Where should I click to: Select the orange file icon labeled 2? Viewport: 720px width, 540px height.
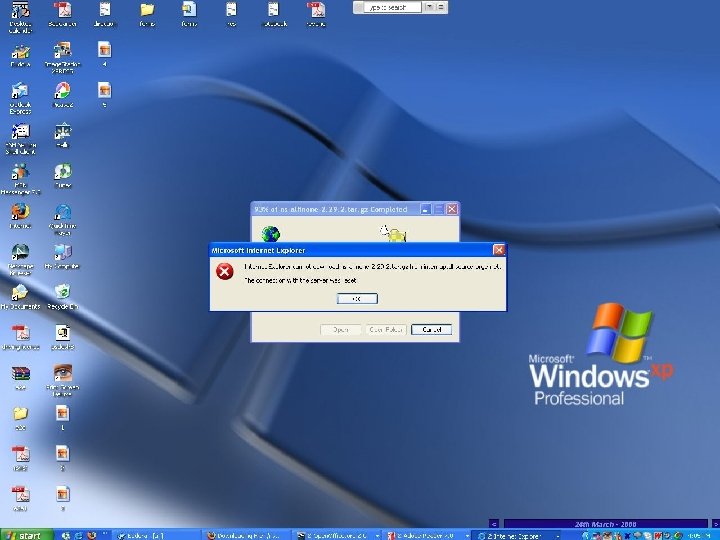tap(62, 454)
